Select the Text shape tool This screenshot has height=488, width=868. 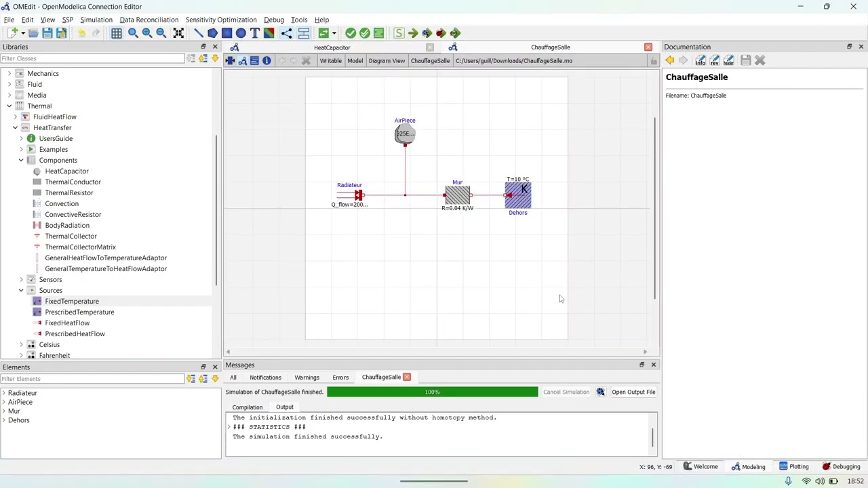255,33
